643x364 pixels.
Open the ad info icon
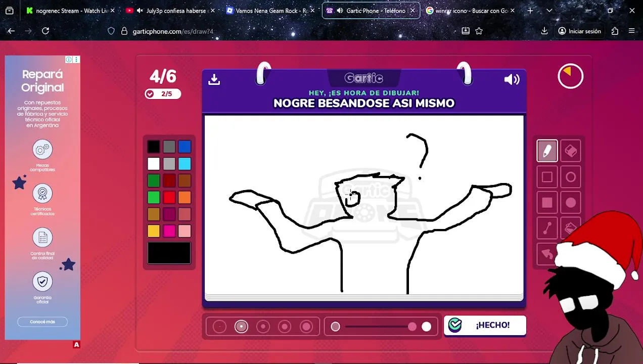(69, 60)
